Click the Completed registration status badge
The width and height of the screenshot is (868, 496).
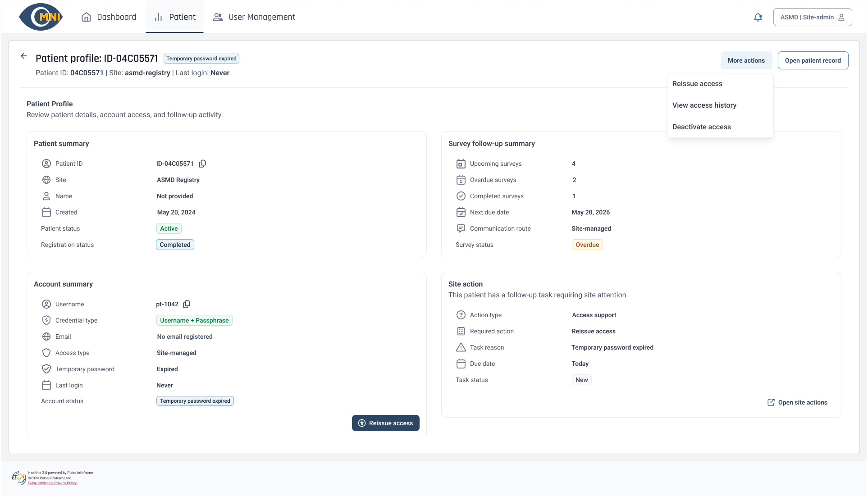point(175,245)
